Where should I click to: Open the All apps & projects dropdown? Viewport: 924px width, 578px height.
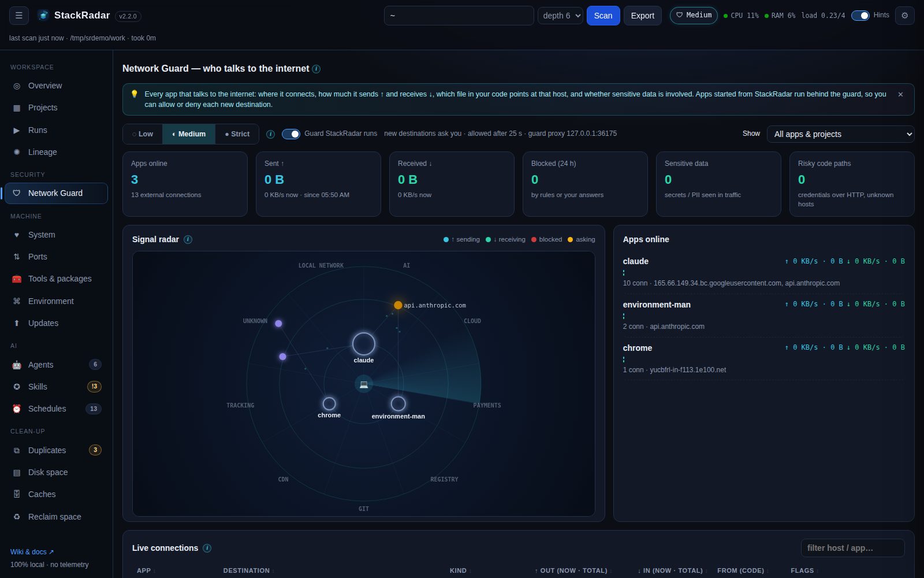[x=840, y=134]
